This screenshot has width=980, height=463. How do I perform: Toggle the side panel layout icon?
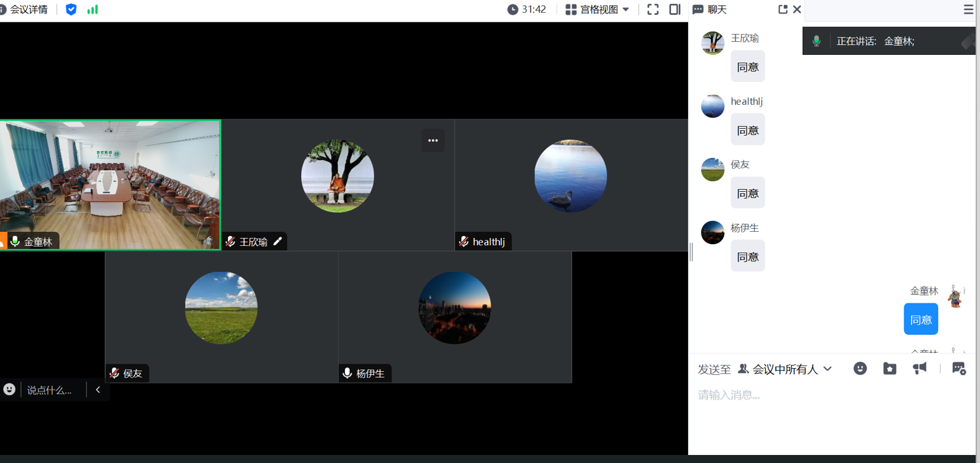674,9
